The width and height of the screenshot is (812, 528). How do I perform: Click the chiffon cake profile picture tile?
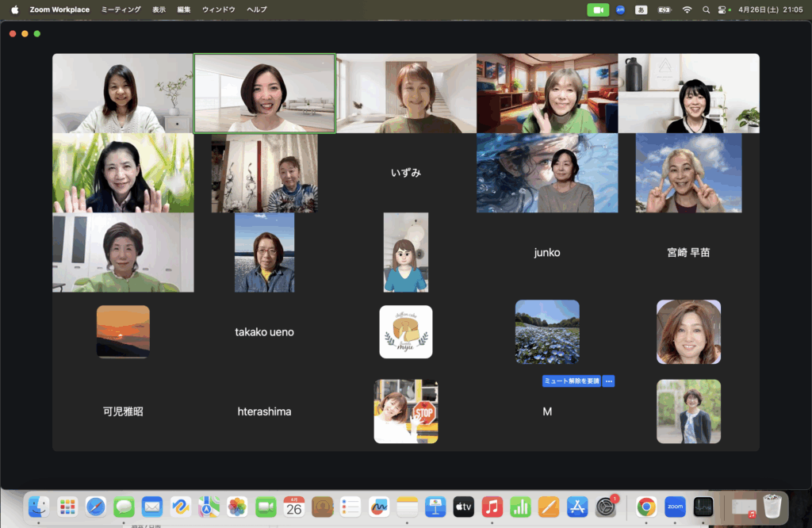(406, 332)
